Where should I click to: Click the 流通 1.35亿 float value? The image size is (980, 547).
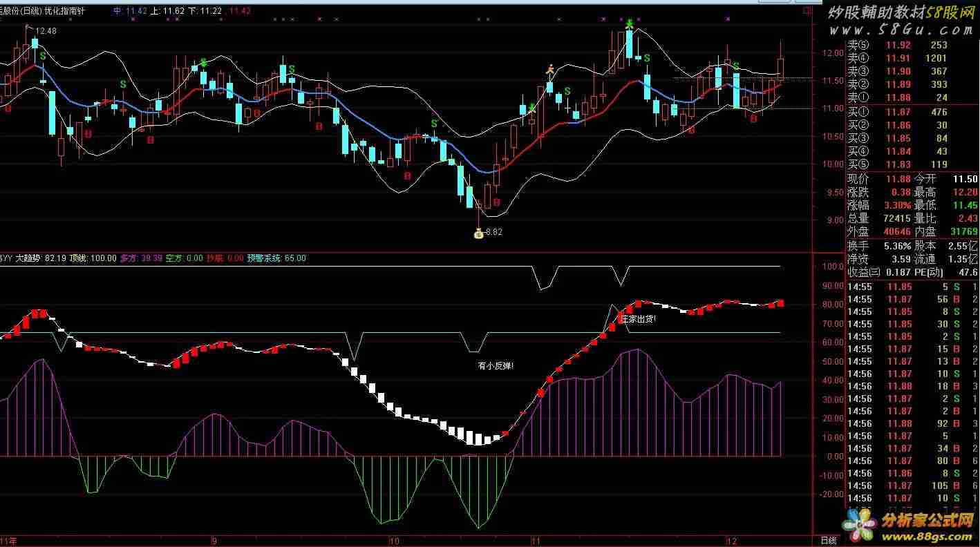click(961, 259)
